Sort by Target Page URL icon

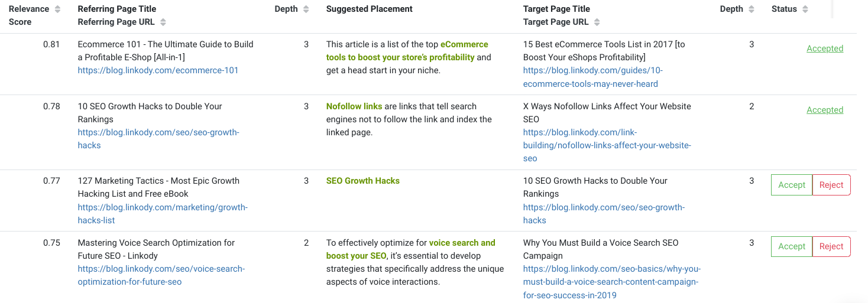pos(597,22)
